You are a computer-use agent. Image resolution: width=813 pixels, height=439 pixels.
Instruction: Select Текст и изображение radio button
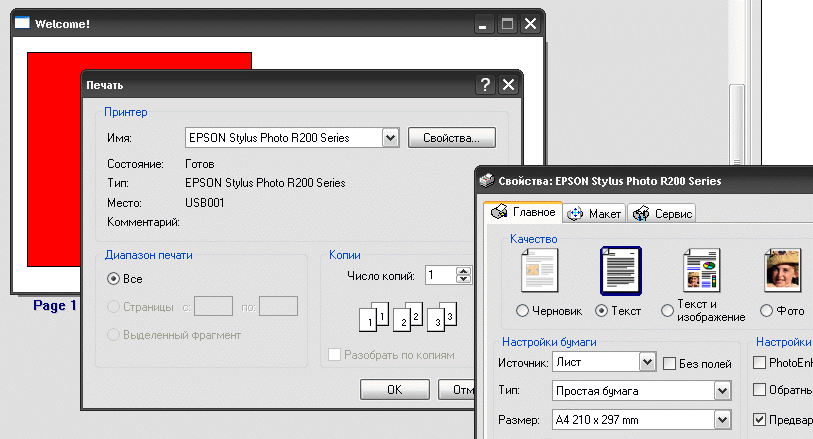click(667, 311)
